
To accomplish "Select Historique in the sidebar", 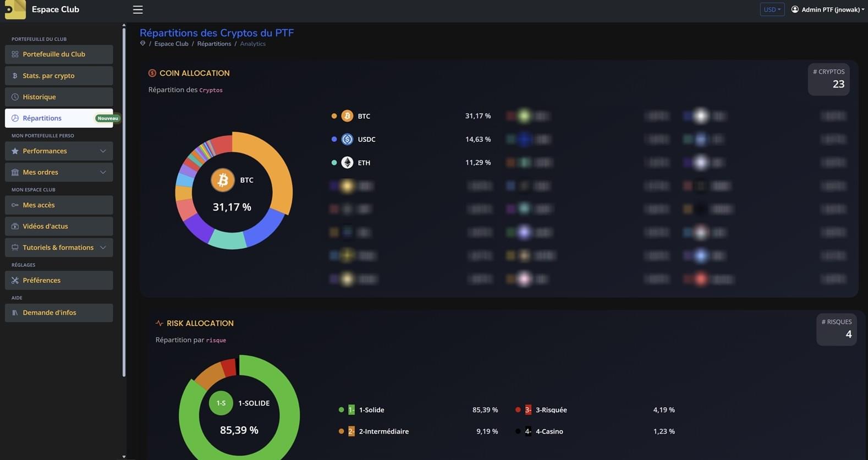I will coord(59,97).
